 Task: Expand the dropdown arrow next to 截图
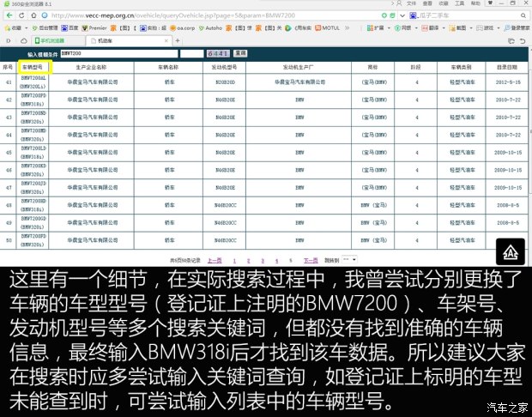471,28
